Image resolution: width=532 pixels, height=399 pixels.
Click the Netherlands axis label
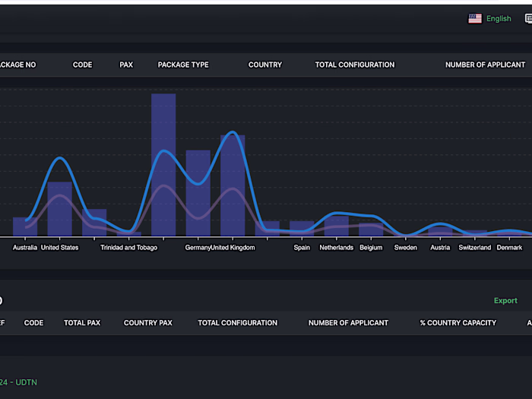(x=336, y=248)
